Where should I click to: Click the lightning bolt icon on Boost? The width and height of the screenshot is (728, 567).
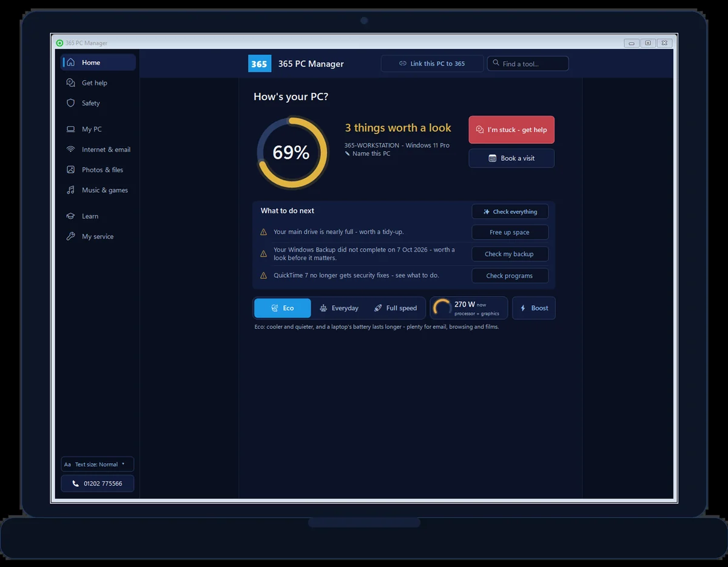point(523,308)
